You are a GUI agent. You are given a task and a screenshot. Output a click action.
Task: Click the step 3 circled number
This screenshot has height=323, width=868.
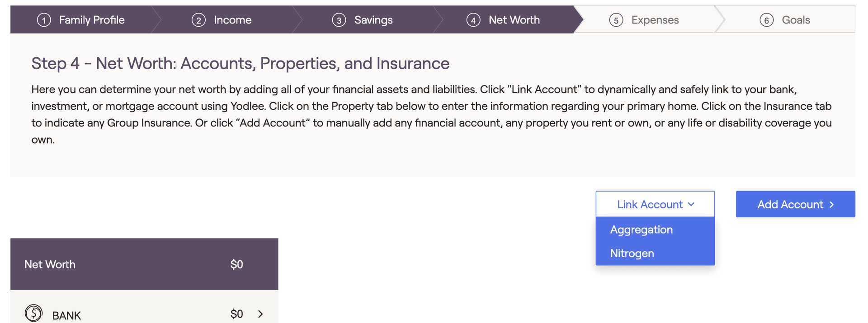click(339, 20)
